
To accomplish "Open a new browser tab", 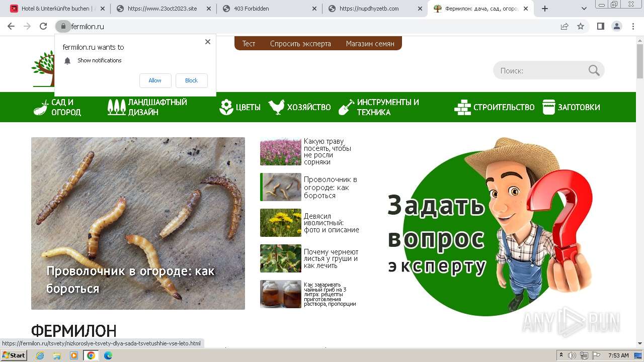I will [x=544, y=9].
